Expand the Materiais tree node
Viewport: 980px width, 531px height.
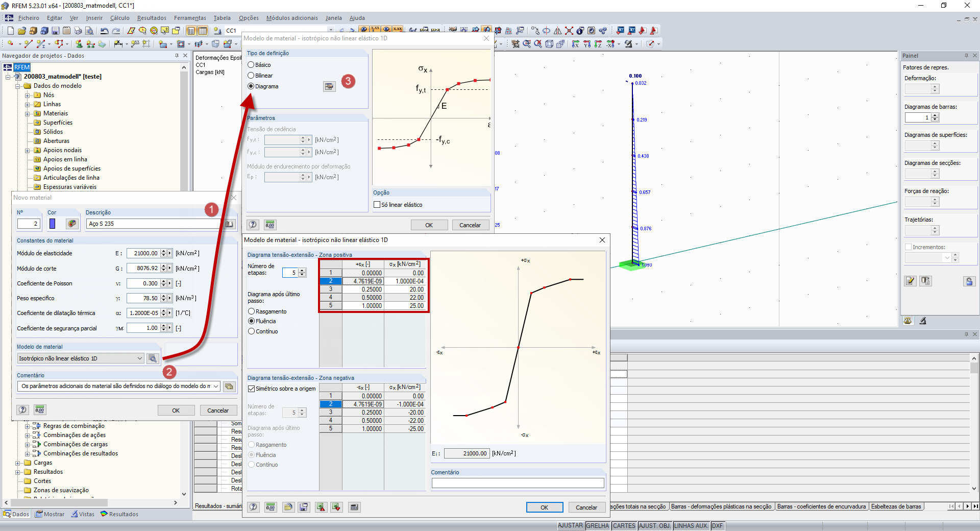click(28, 113)
